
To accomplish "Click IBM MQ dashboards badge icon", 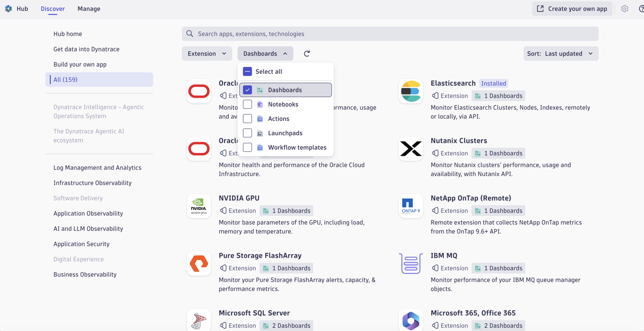I will tap(478, 268).
